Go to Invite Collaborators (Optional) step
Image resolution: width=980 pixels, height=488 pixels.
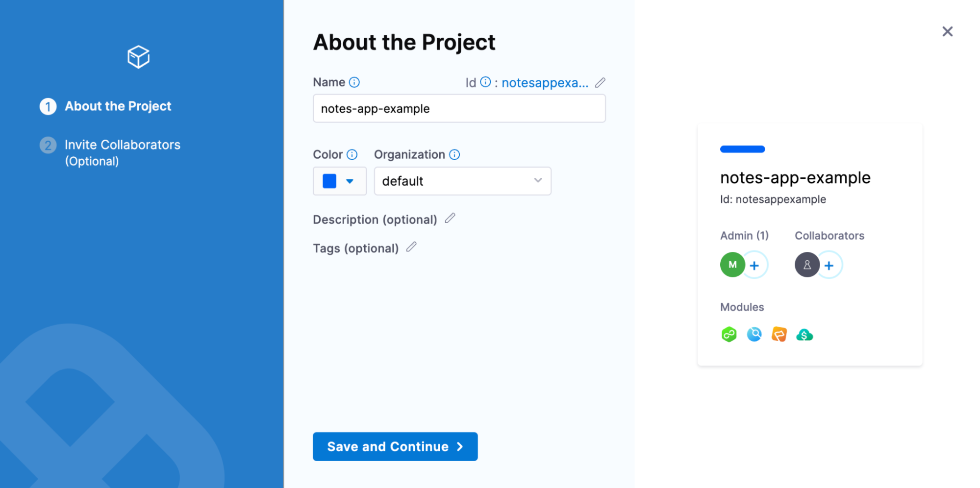(x=122, y=145)
